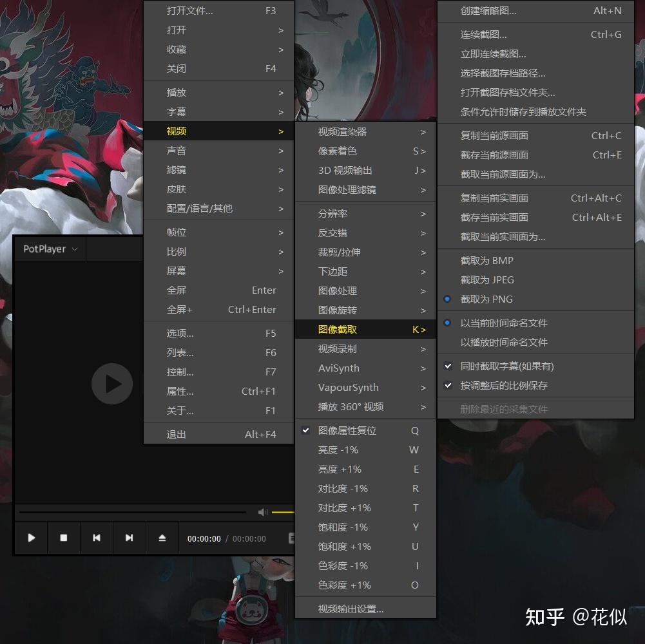Click 截取当前源画面为... entry
This screenshot has width=645, height=644.
535,175
